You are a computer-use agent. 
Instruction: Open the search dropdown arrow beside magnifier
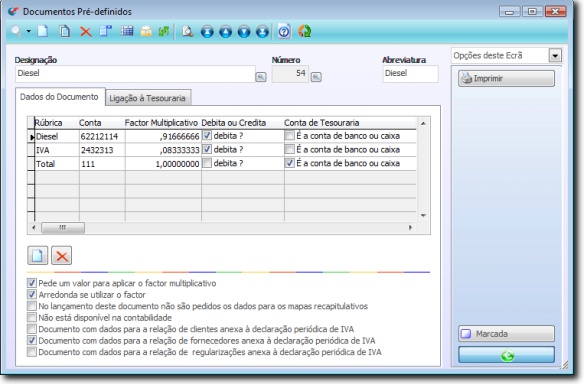point(29,31)
